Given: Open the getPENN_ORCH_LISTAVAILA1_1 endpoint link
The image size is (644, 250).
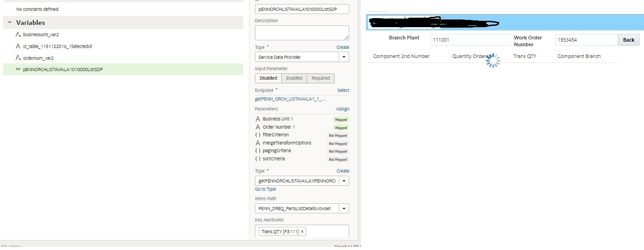Looking at the screenshot, I should (x=290, y=99).
